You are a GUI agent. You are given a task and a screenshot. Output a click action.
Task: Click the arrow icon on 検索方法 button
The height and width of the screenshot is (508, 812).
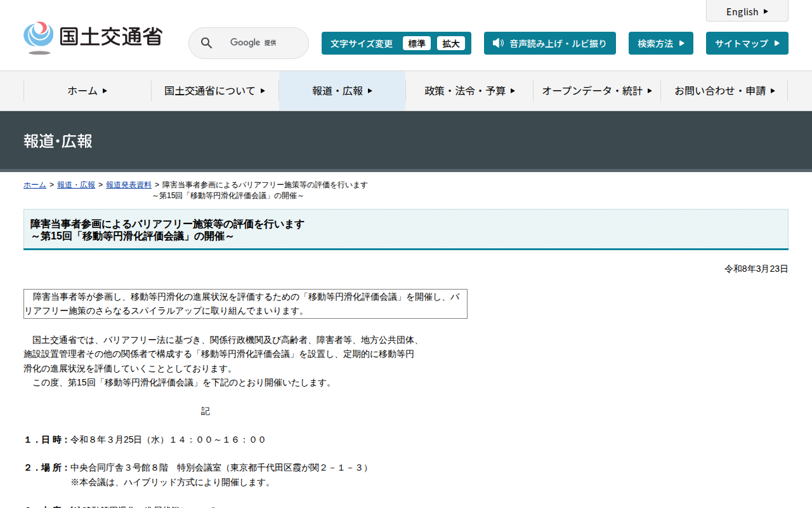tap(682, 43)
